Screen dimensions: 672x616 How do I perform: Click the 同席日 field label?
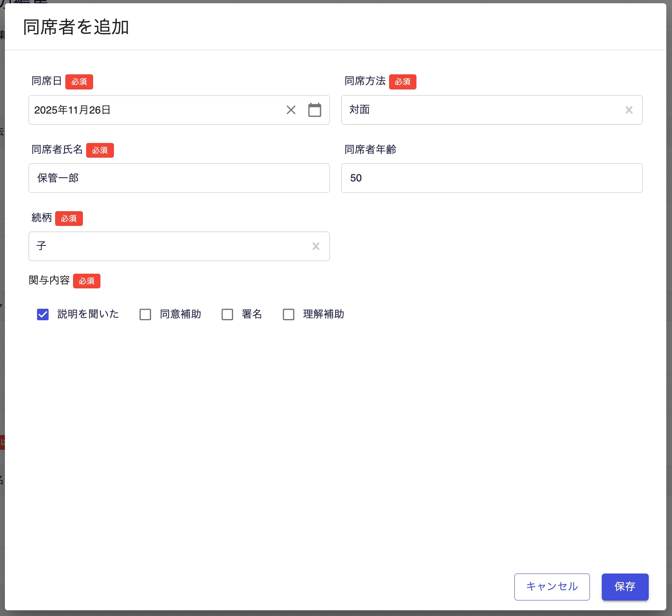point(47,81)
